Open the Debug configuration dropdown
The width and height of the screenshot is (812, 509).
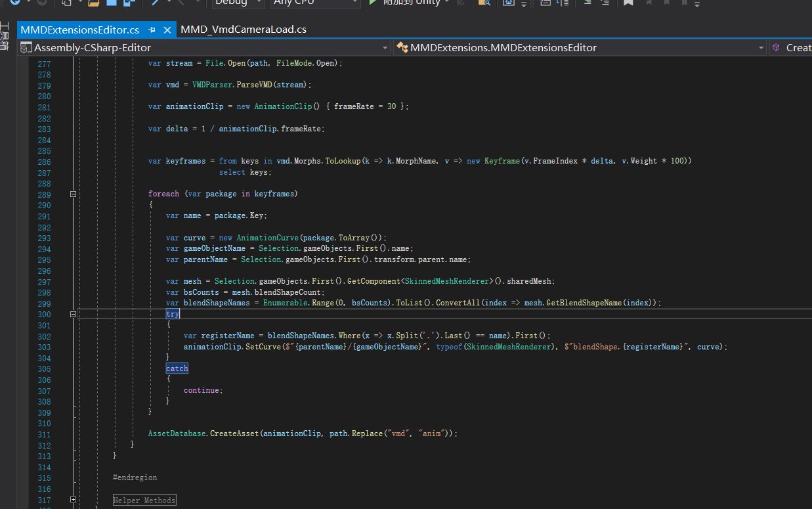[238, 3]
